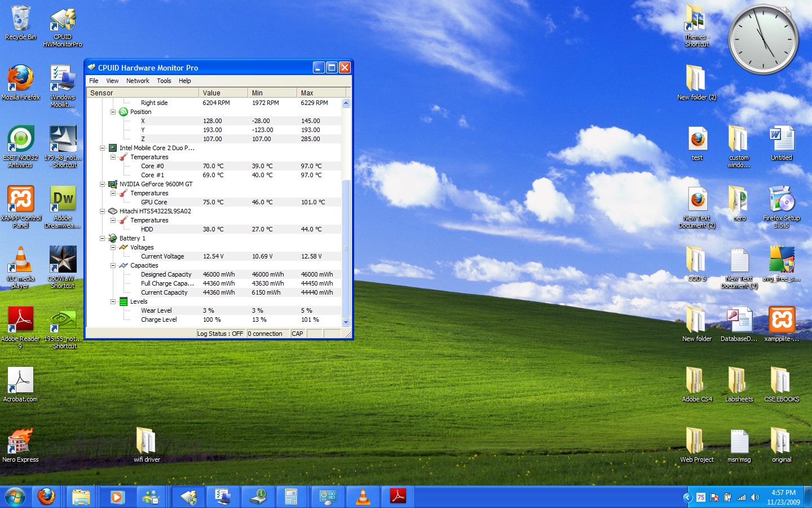Image resolution: width=812 pixels, height=508 pixels.
Task: Open XAMPP Control Panel desktop icon
Action: tap(21, 207)
